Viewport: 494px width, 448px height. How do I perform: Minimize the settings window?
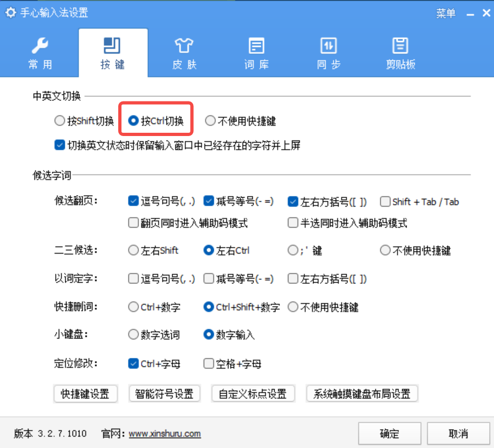coord(470,14)
